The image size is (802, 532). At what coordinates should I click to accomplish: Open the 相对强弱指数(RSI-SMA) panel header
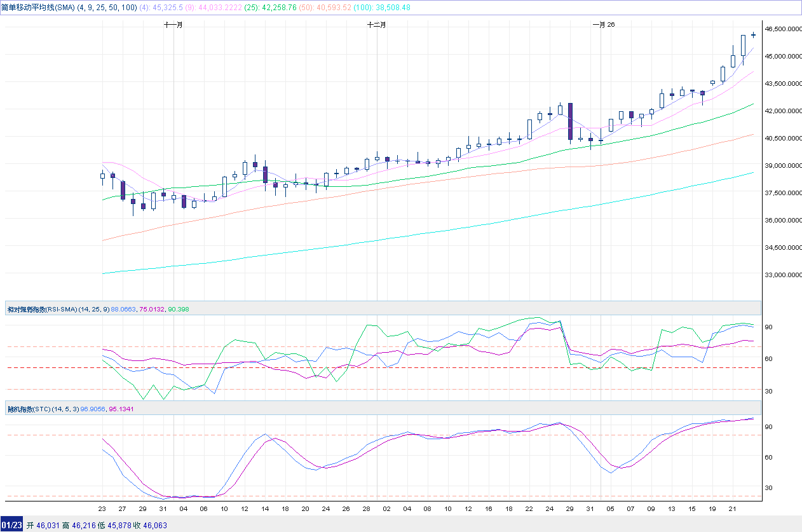tap(43, 309)
